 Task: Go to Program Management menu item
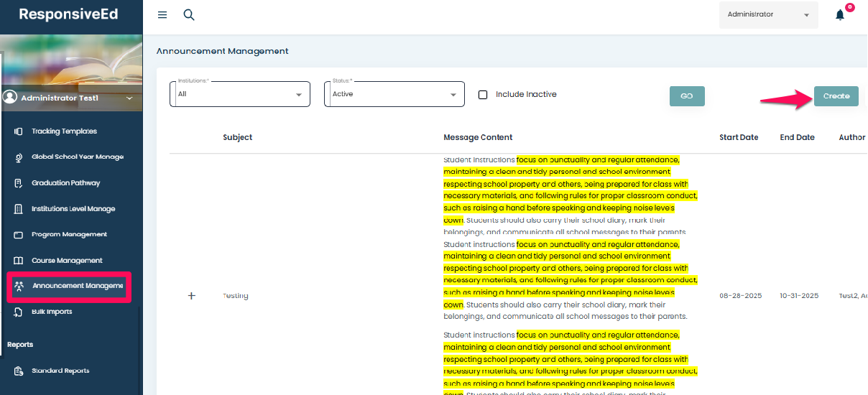tap(69, 235)
